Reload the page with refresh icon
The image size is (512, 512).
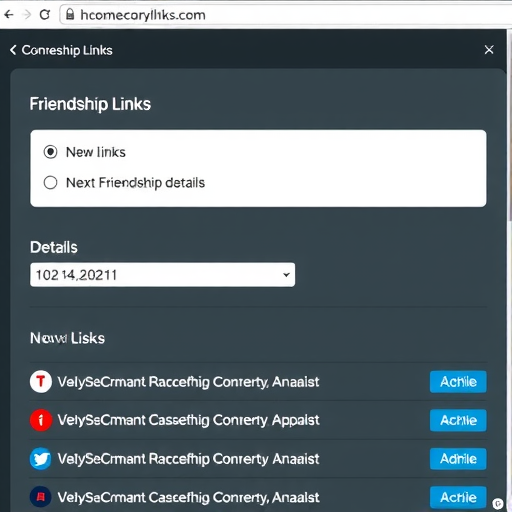(x=45, y=15)
